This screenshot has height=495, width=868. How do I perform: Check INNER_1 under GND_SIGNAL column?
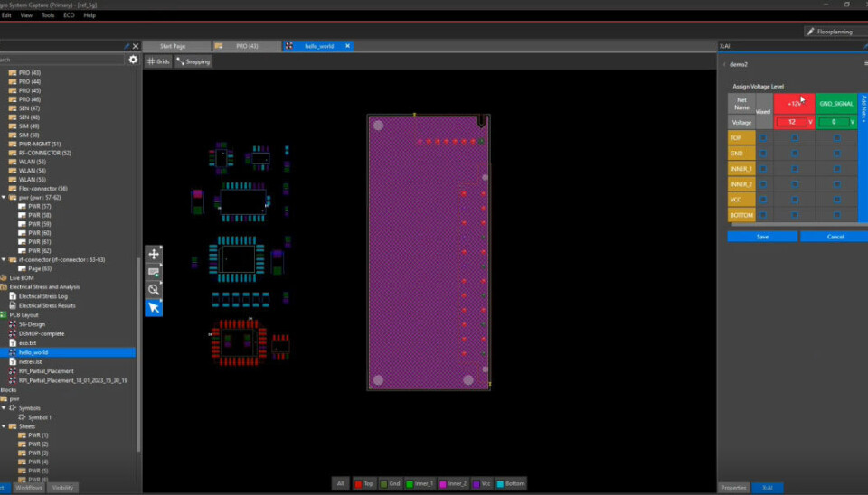pos(836,169)
